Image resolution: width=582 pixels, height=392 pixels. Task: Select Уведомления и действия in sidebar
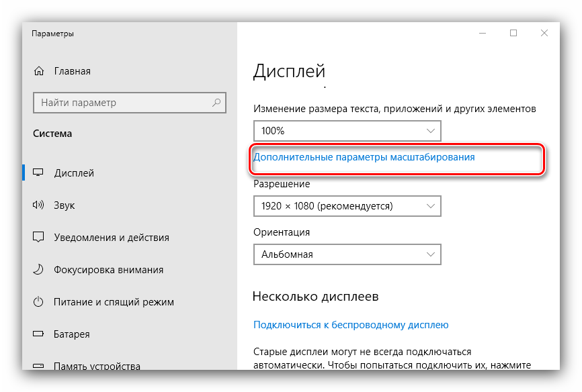click(x=111, y=238)
